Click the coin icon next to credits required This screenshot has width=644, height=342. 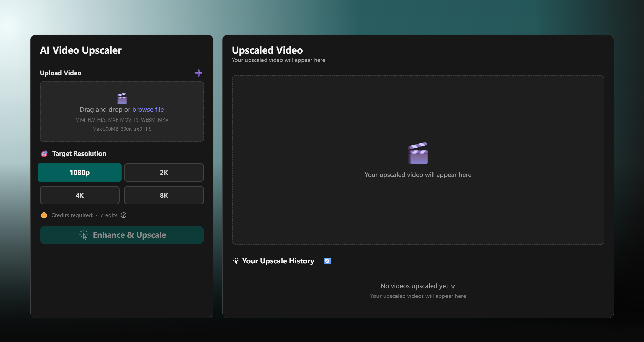tap(44, 215)
